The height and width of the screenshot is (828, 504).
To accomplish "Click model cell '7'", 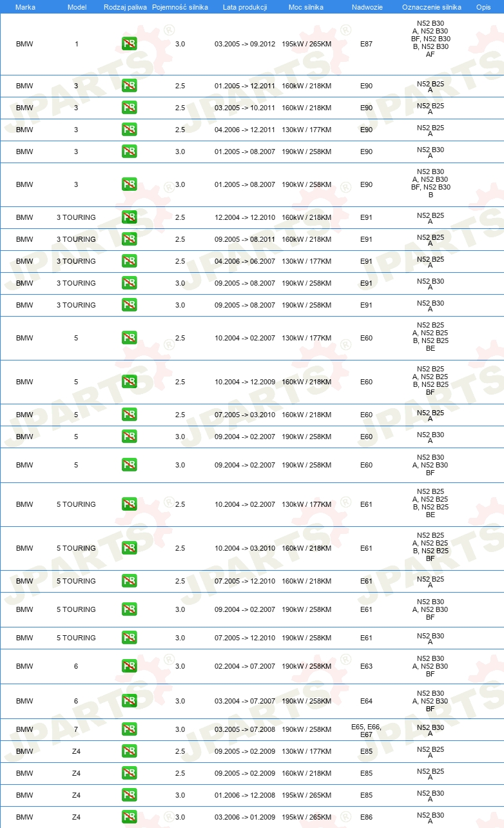I will pos(76,729).
